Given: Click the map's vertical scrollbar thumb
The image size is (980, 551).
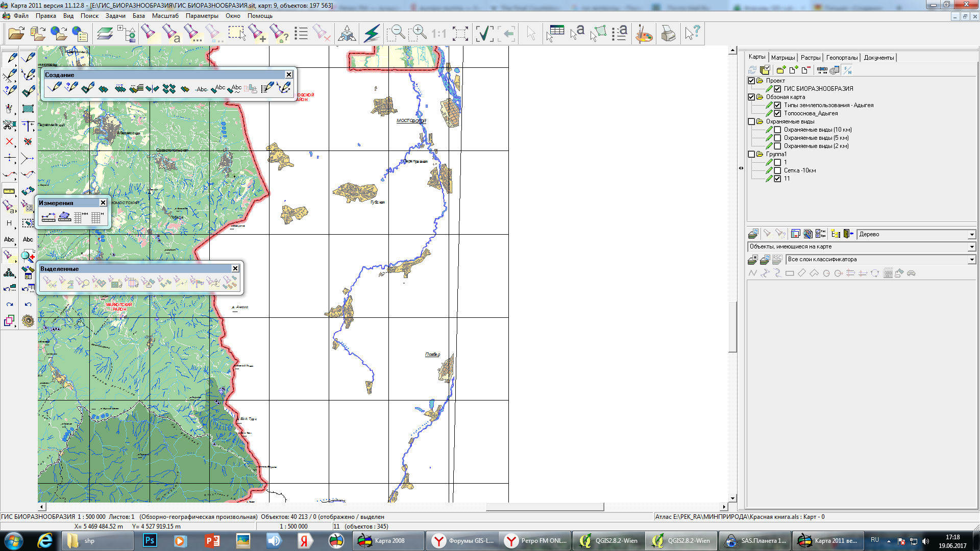Looking at the screenshot, I should [x=733, y=327].
